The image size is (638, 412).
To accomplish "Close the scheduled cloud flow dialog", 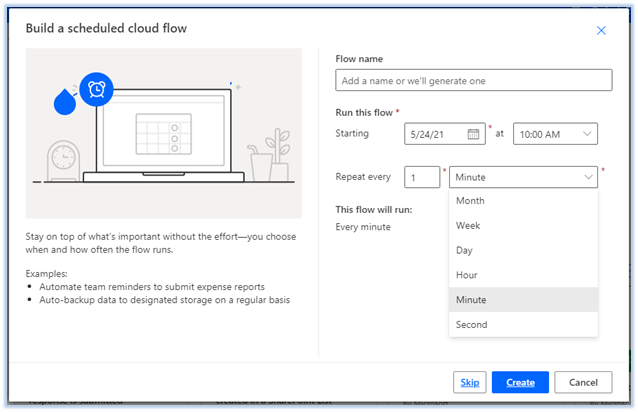I will pos(601,31).
